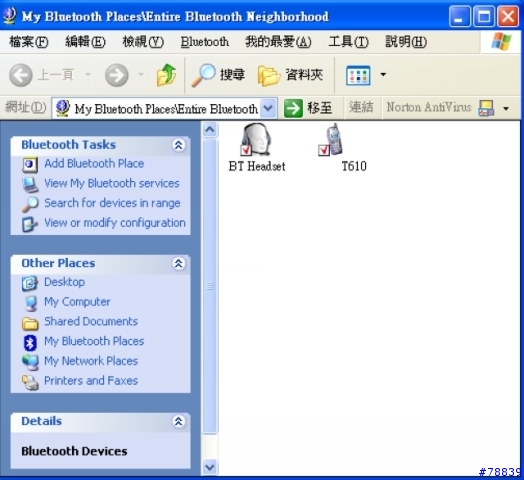Click the sidebar scrollbar up arrow
The width and height of the screenshot is (524, 480).
(210, 129)
